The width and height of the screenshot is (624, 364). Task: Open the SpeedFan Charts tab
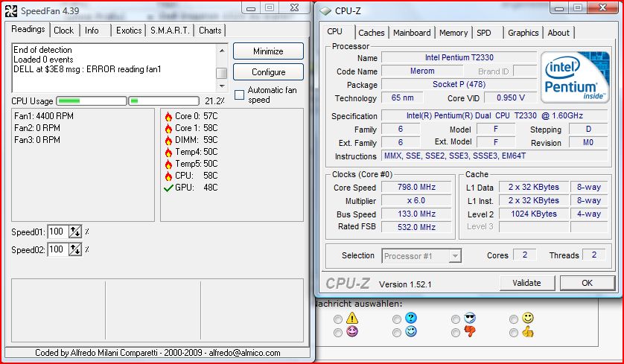(x=210, y=31)
